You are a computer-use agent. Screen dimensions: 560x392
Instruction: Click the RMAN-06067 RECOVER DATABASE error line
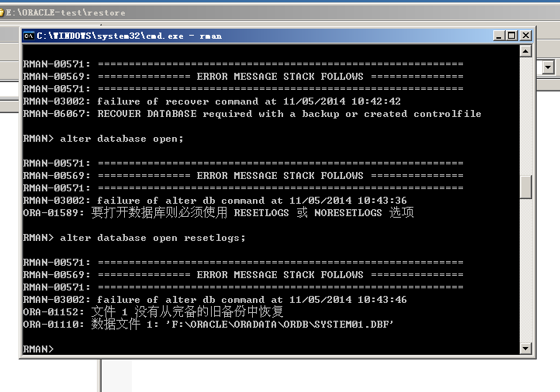tap(252, 114)
